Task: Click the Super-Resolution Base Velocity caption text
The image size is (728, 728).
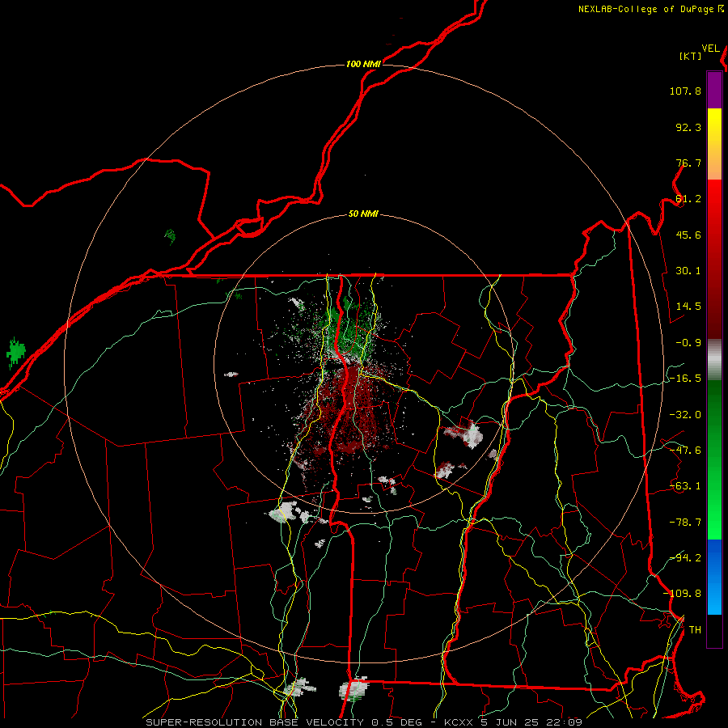Action: point(363,722)
